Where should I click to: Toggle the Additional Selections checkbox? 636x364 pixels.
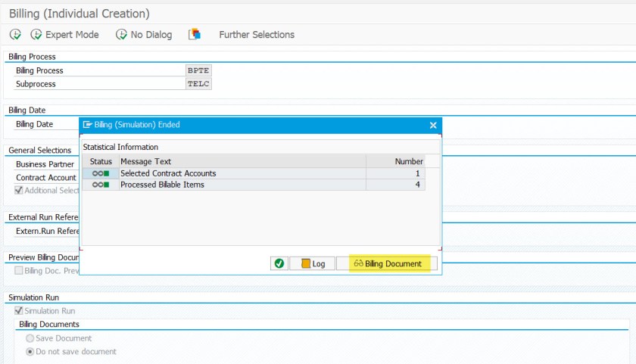(19, 190)
